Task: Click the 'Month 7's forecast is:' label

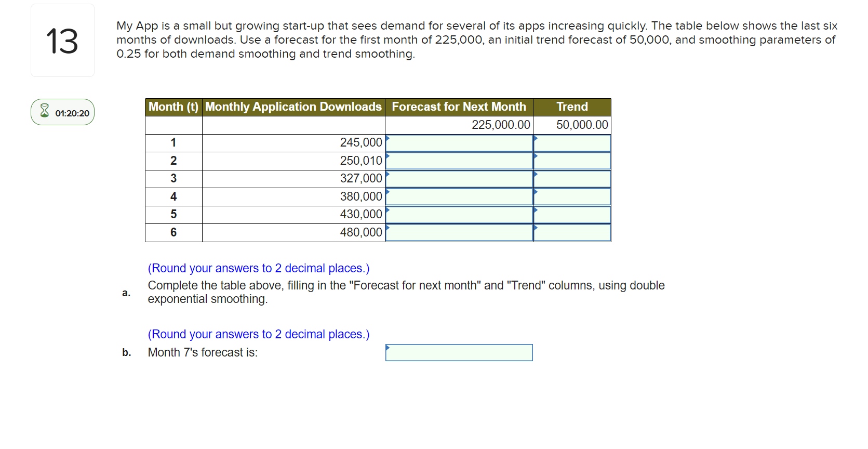Action: click(203, 352)
